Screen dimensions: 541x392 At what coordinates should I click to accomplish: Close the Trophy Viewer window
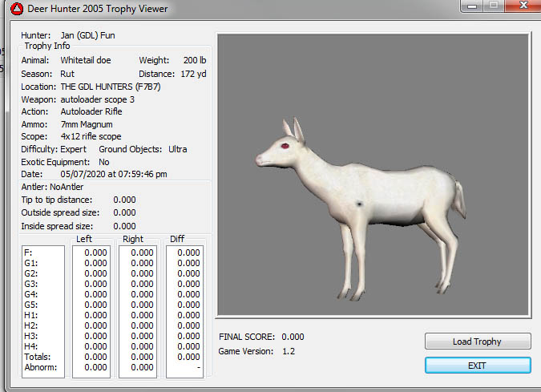(x=521, y=5)
